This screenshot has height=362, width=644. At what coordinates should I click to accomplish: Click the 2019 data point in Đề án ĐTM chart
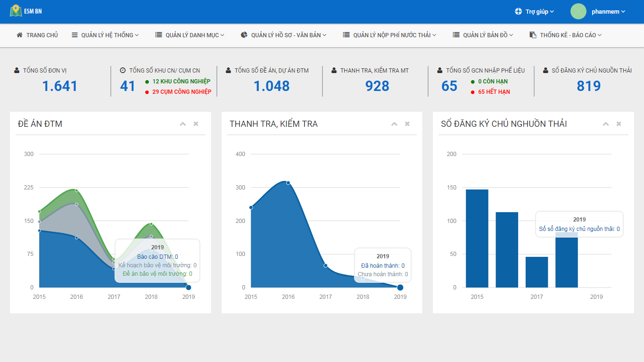click(x=189, y=288)
